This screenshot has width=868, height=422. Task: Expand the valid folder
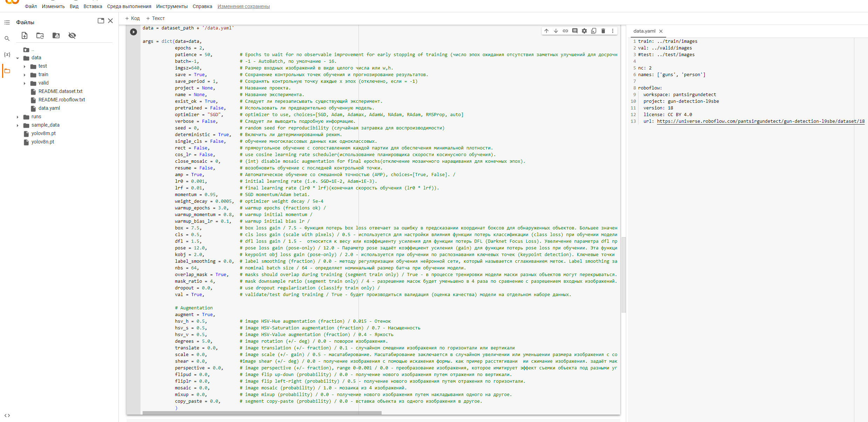(x=24, y=83)
